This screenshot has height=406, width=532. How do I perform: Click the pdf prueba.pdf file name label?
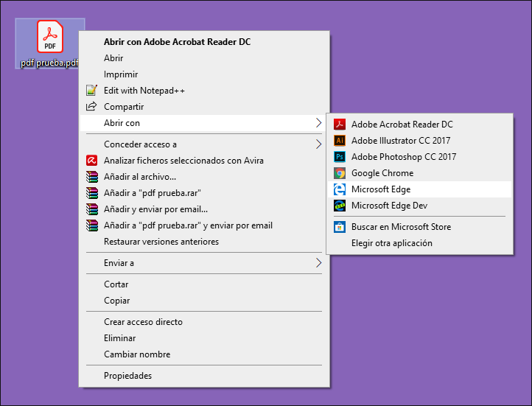[49, 63]
